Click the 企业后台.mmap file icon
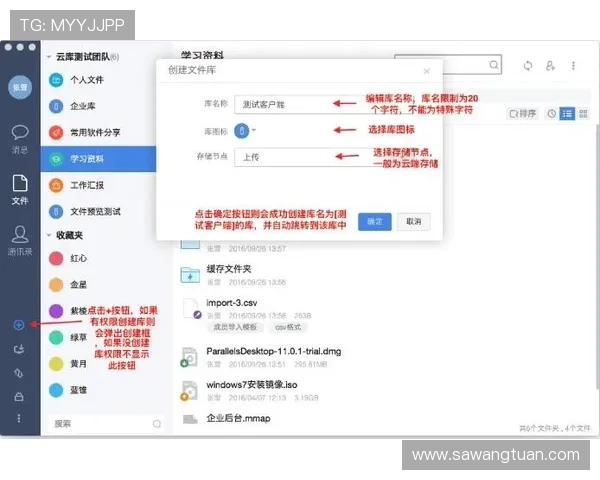Screen dimensions: 600x480 pos(190,420)
